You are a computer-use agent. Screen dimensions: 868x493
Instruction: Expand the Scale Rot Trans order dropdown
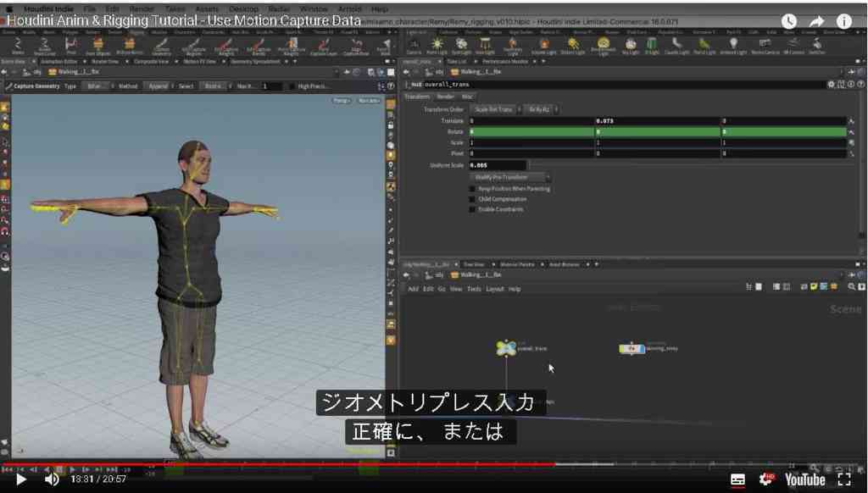pos(496,109)
